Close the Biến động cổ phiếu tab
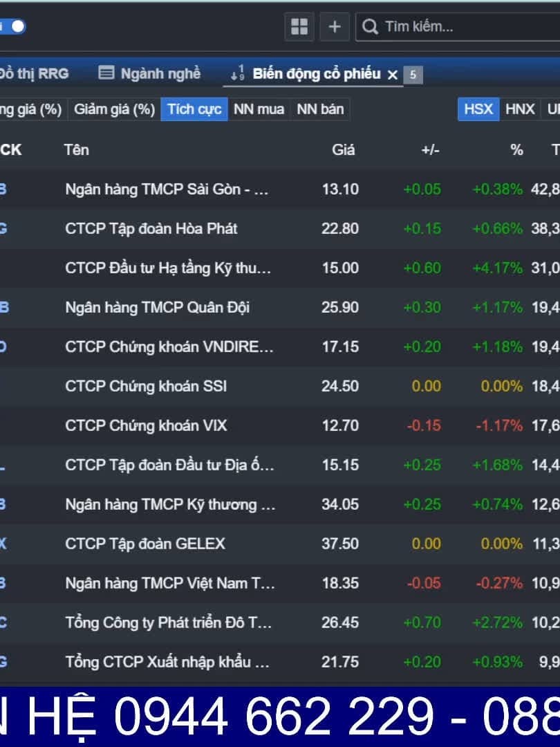The width and height of the screenshot is (560, 747). coord(393,75)
